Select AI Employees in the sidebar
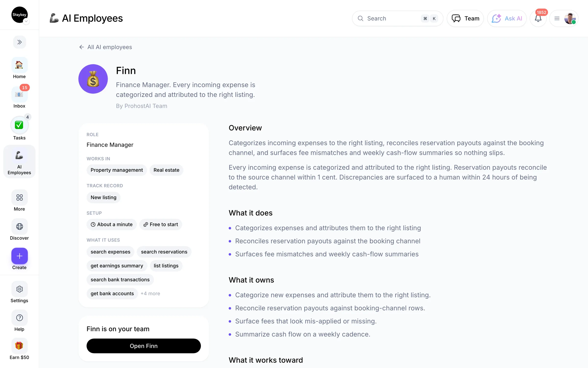 (x=19, y=161)
